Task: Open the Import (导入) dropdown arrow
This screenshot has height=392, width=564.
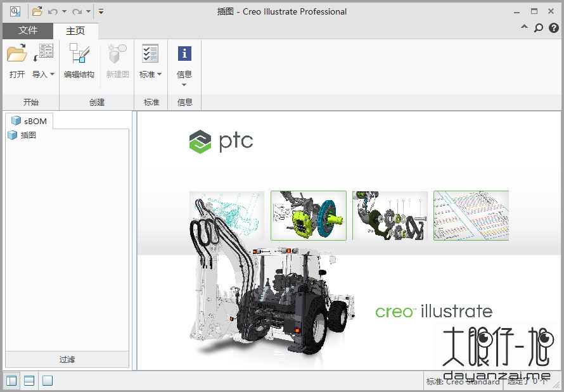Action: (52, 74)
